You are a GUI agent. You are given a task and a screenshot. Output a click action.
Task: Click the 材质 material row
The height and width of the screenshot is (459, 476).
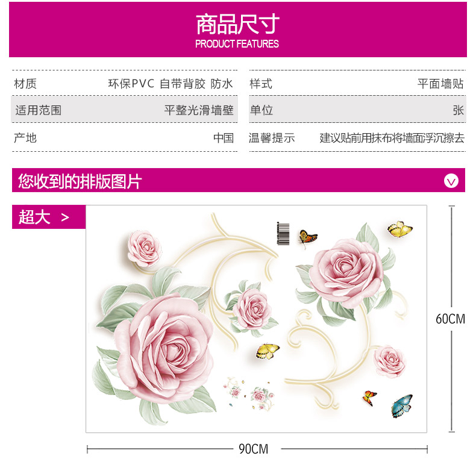pos(125,84)
